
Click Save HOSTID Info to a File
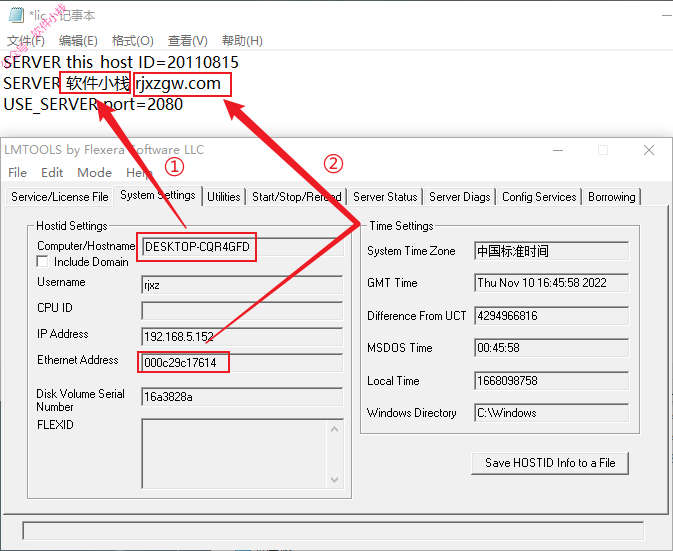pyautogui.click(x=550, y=463)
